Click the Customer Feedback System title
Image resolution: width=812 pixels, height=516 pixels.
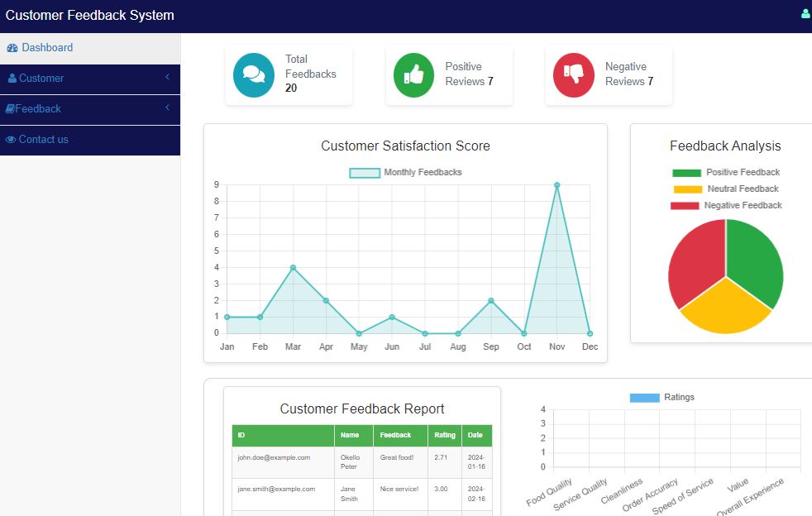tap(90, 15)
